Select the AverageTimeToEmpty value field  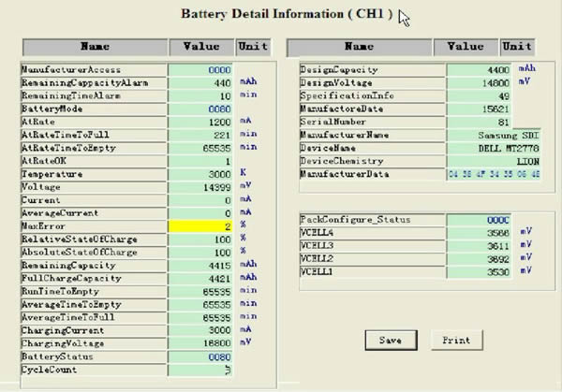[x=200, y=305]
